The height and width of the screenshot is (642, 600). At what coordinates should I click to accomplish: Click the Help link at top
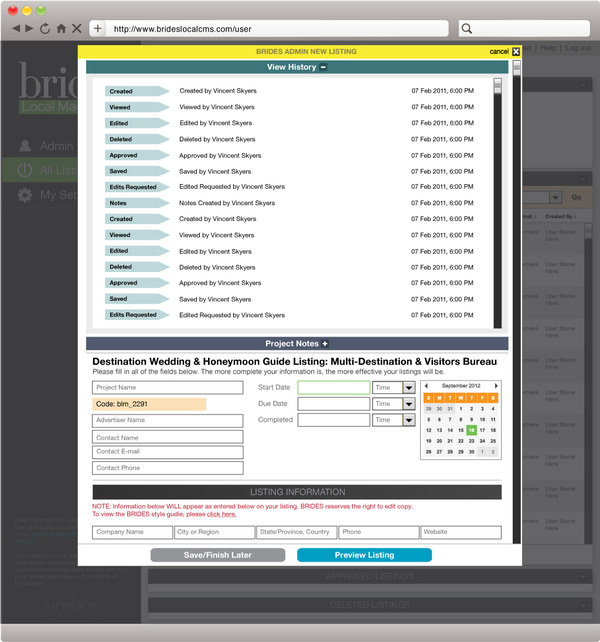tap(548, 48)
